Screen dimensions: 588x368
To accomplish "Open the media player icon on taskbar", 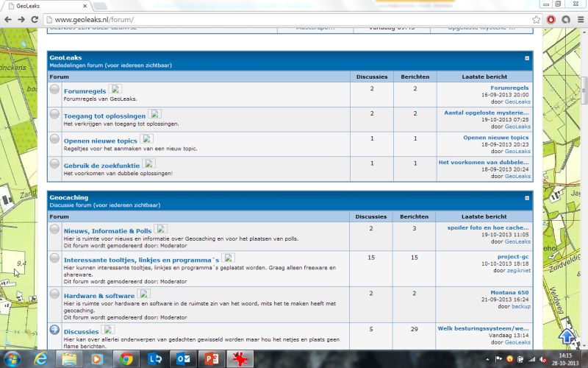I will pos(97,359).
